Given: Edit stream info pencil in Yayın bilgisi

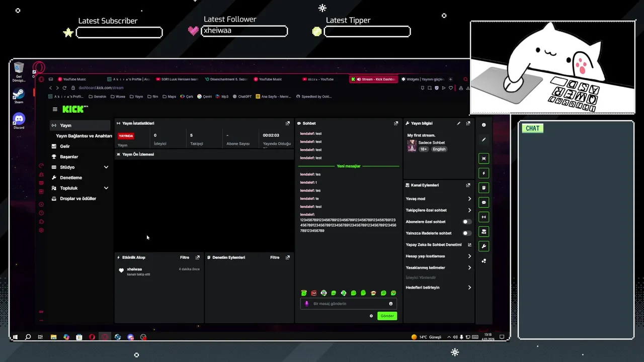Looking at the screenshot, I should [458, 123].
